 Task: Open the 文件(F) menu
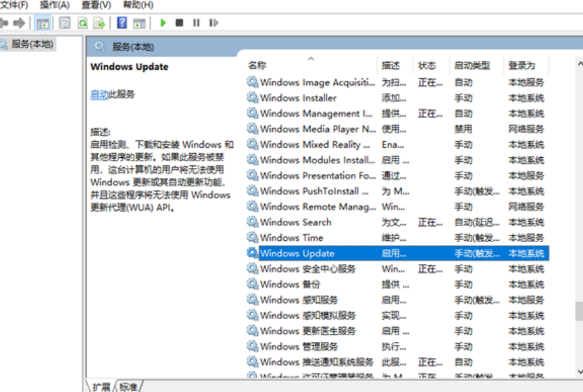tap(14, 5)
